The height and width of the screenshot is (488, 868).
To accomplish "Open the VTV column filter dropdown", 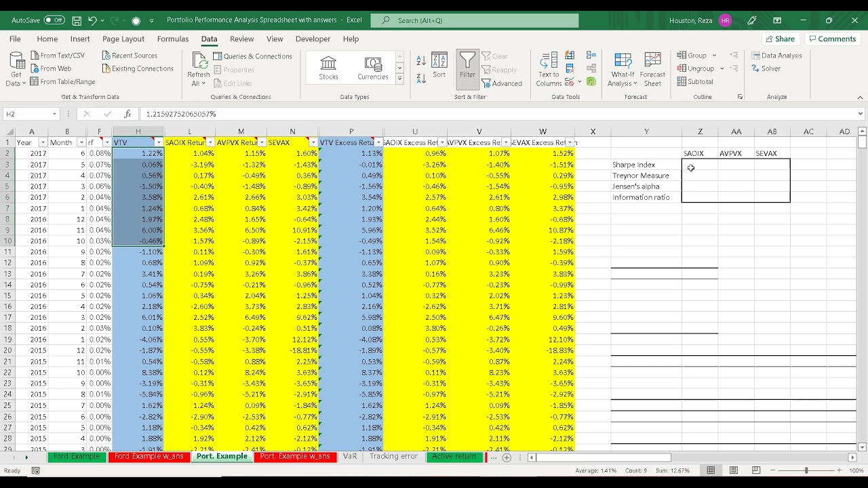I will pyautogui.click(x=159, y=142).
